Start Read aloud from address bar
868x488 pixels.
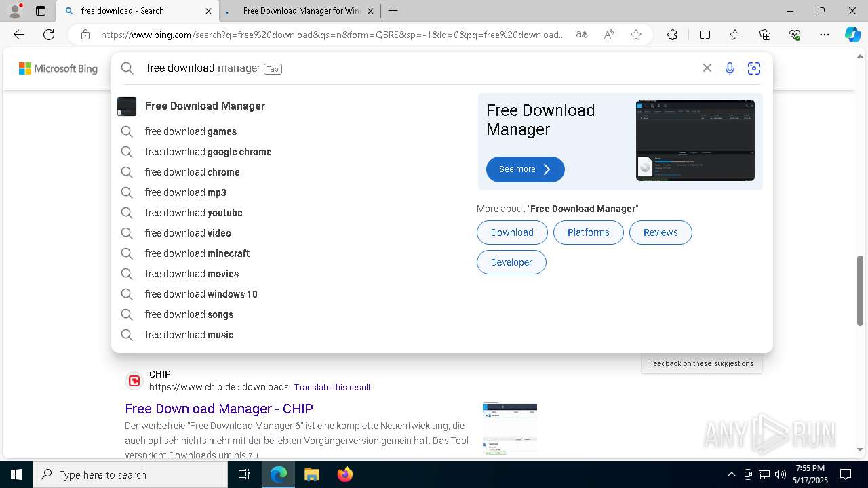609,35
